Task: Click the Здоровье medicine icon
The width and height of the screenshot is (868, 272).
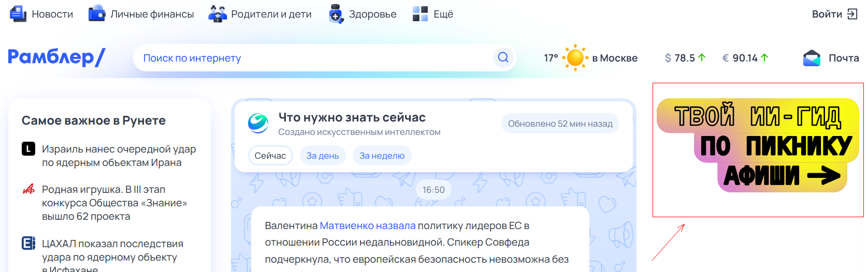Action: (x=336, y=14)
